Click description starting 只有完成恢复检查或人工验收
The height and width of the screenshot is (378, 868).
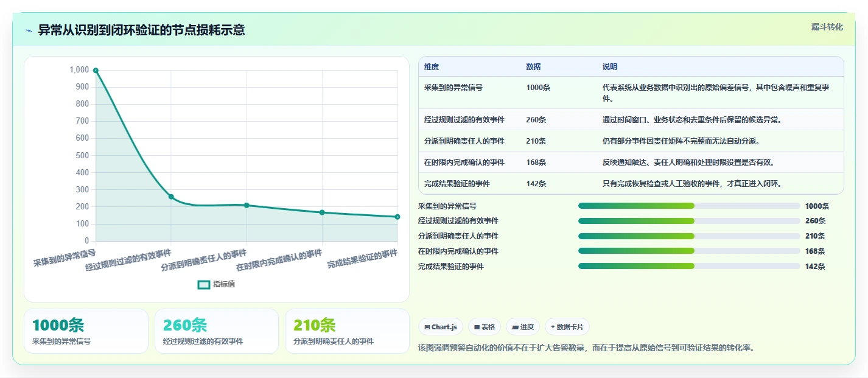692,184
